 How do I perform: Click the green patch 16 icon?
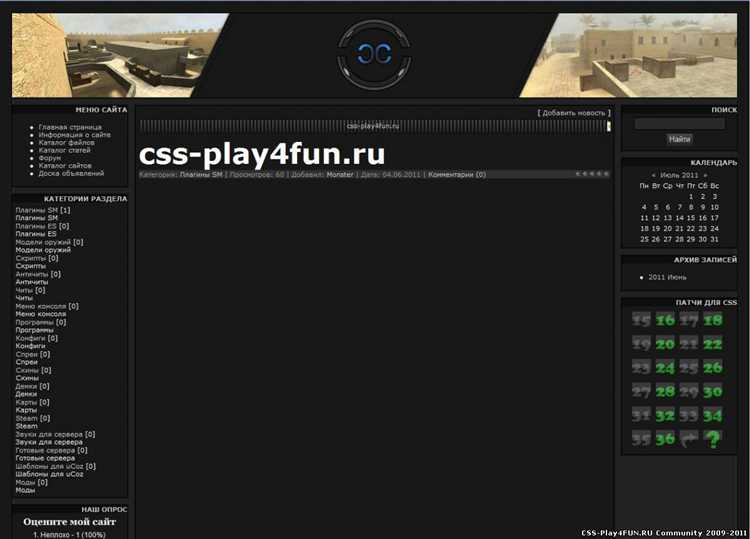[665, 320]
